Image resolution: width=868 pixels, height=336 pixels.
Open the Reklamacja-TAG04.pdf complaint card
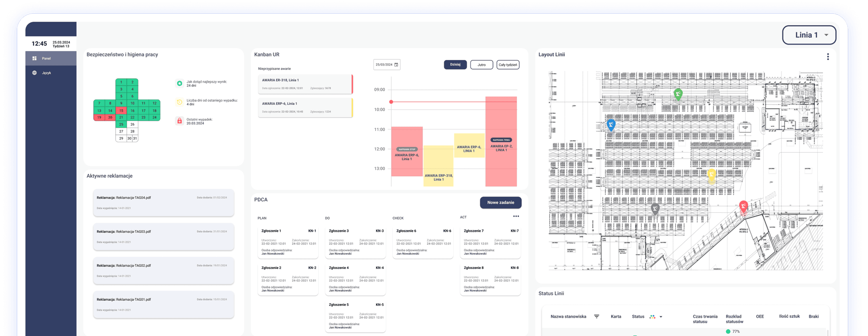[x=163, y=202]
